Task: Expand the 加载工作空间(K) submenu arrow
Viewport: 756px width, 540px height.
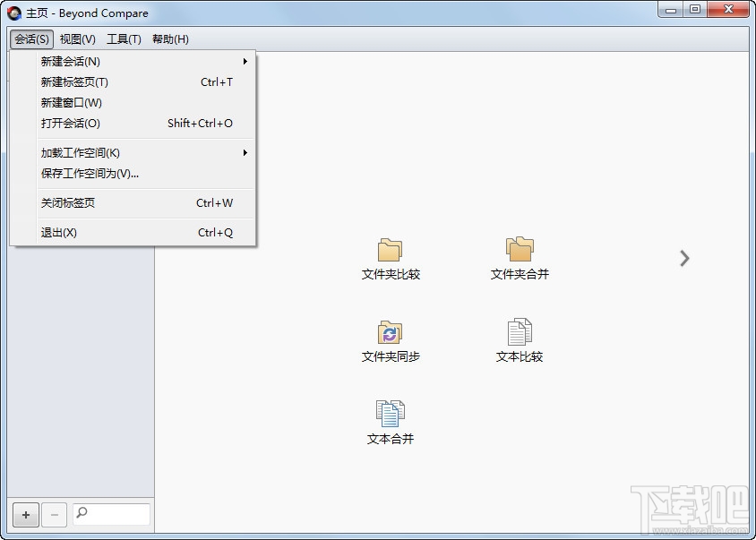Action: (245, 153)
